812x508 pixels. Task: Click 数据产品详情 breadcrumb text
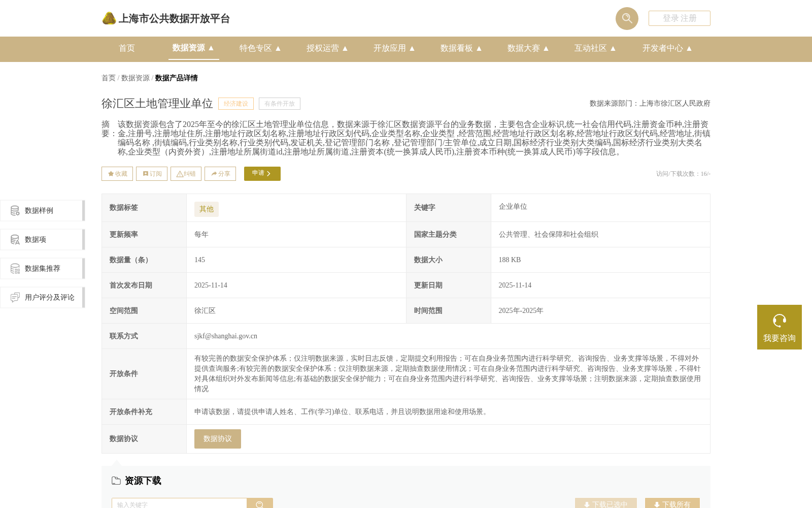[177, 78]
